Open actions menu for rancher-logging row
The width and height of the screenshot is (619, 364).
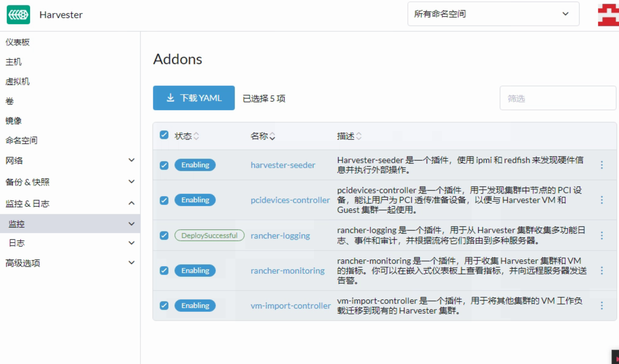click(x=602, y=236)
